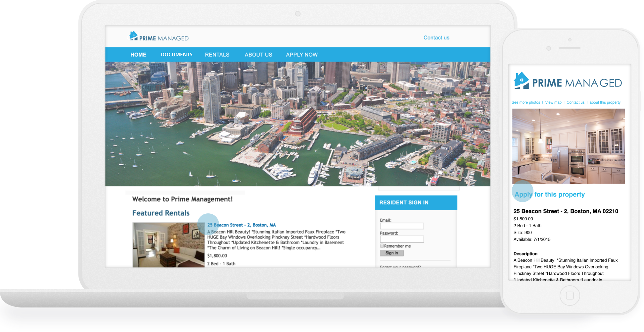Click Available: 7/1/2015 text on phone
Viewport: 644px width, 332px height.
pyautogui.click(x=532, y=239)
